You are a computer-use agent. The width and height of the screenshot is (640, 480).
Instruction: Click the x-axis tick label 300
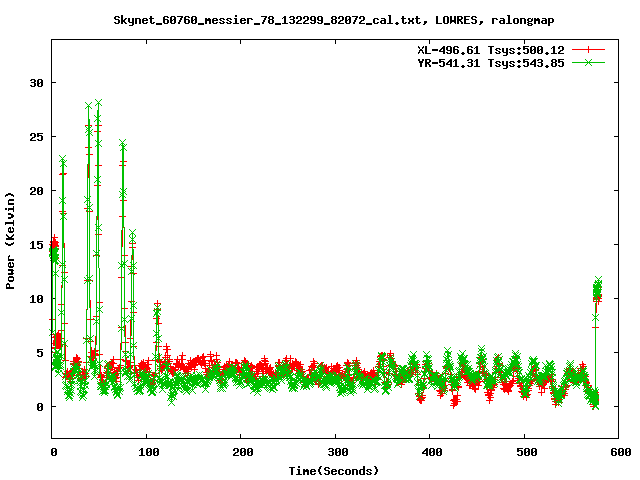pos(338,452)
